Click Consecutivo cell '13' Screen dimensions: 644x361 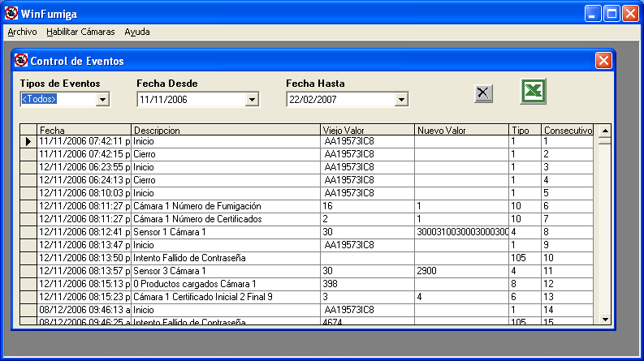(567, 297)
